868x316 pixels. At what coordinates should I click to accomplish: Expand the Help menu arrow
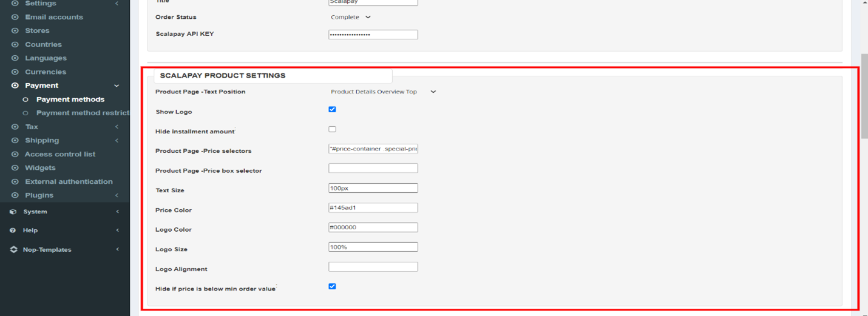[117, 230]
